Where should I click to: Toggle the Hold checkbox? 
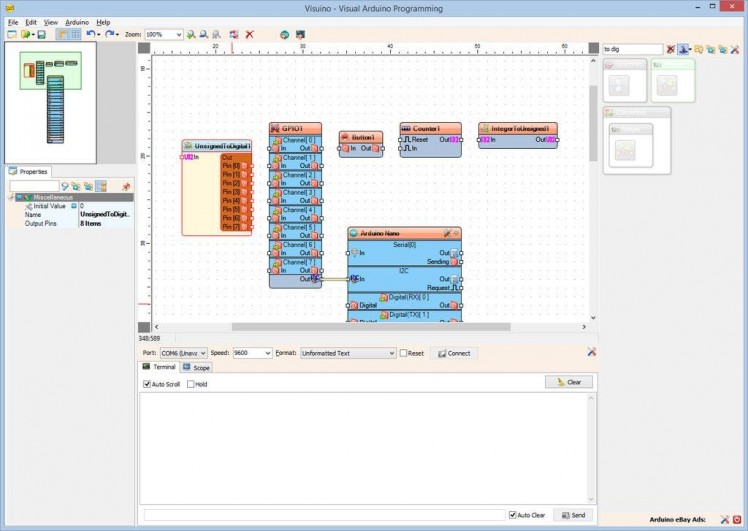point(190,384)
